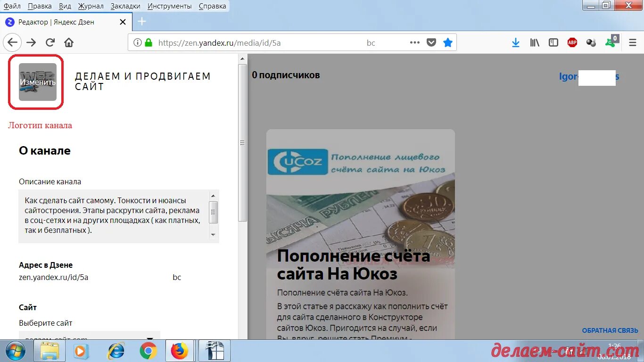Click the ДЕЛАЕМ И ПРОДВИГАЕМ САЙТ channel title

tap(143, 81)
